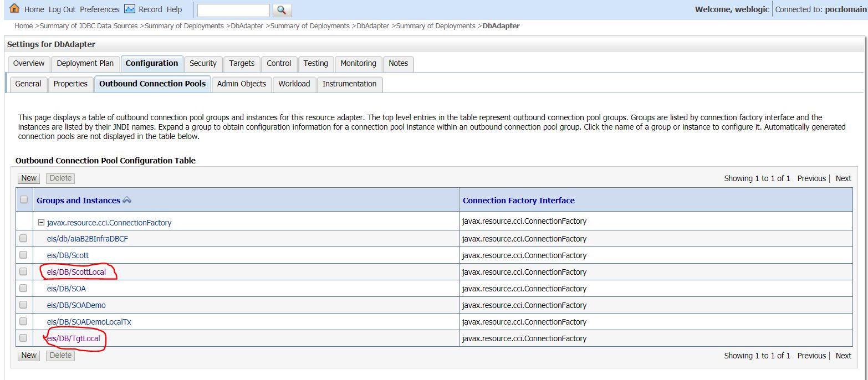Open the Record feature via its camera icon
Screen dimensions: 868x380
click(129, 9)
